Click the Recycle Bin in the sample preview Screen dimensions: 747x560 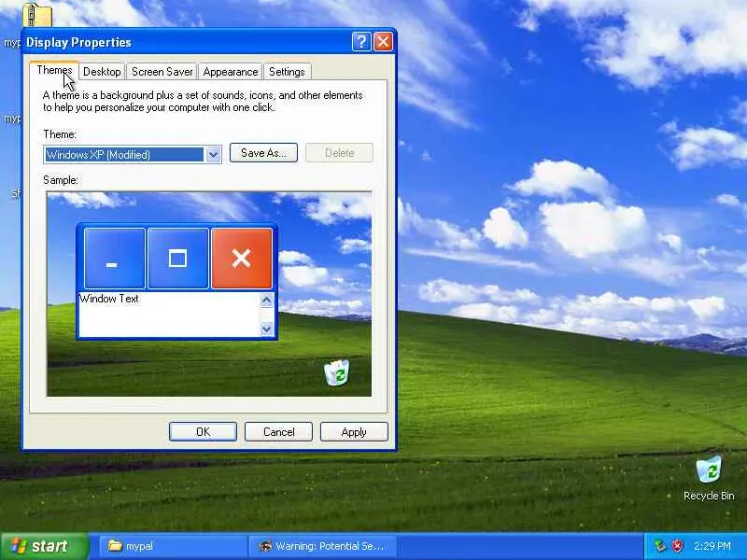coord(337,372)
